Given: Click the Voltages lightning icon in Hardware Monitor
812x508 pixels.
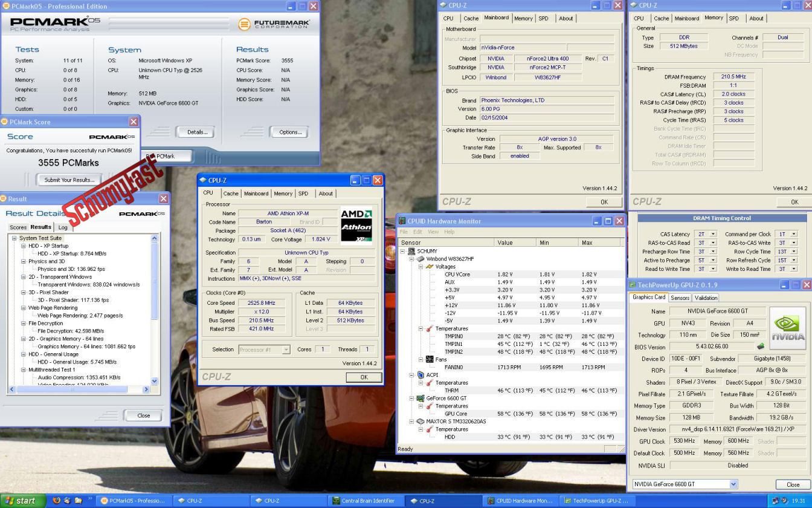Looking at the screenshot, I should pos(430,267).
